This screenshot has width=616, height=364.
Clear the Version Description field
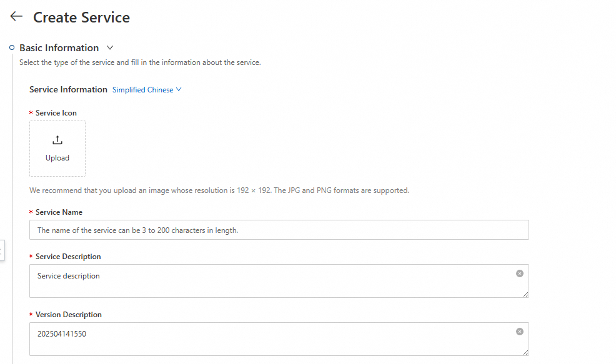point(520,332)
